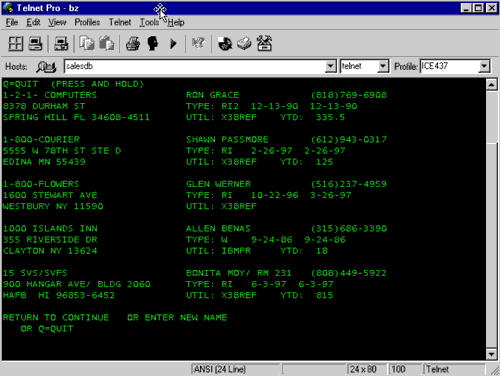Click the name 'GLEN WERNER'
500x376 pixels.
219,184
